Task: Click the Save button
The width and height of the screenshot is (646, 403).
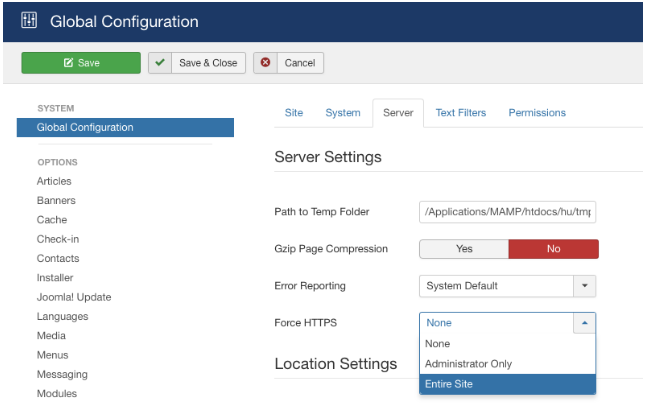Action: coord(81,63)
